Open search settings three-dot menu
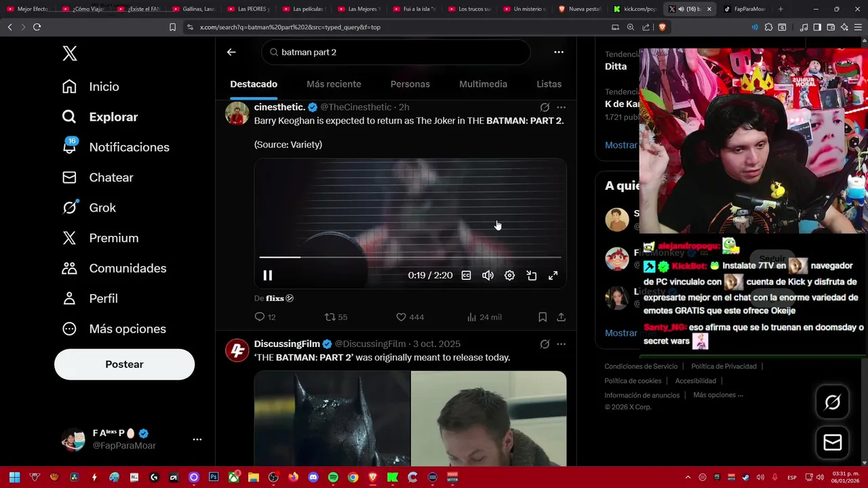The height and width of the screenshot is (488, 868). pos(559,52)
